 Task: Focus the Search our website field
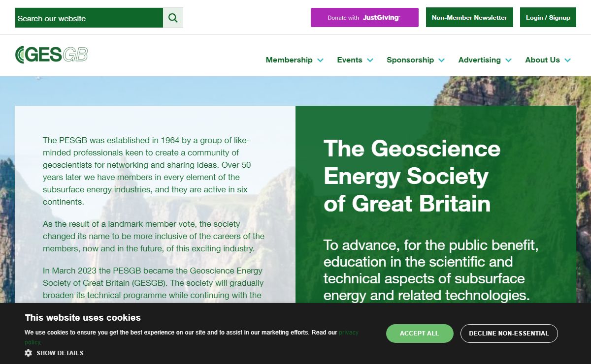89,18
